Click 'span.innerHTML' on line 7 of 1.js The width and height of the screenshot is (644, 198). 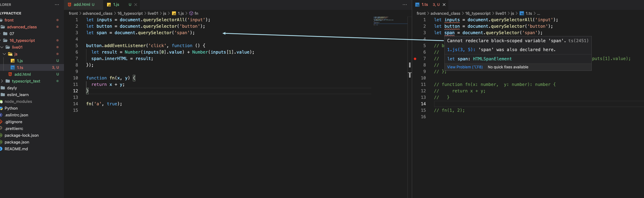click(109, 59)
